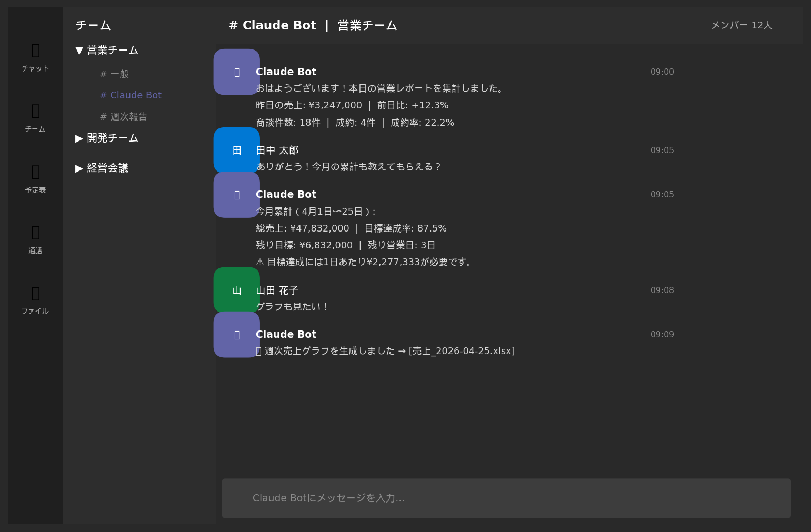811x532 pixels.
Task: Click 田中 太郎's avatar
Action: (x=236, y=150)
